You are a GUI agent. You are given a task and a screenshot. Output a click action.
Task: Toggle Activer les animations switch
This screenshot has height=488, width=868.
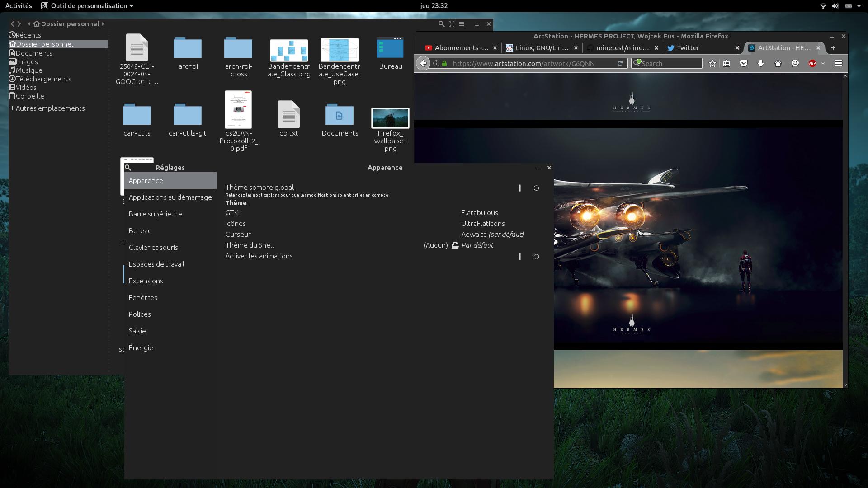point(528,257)
